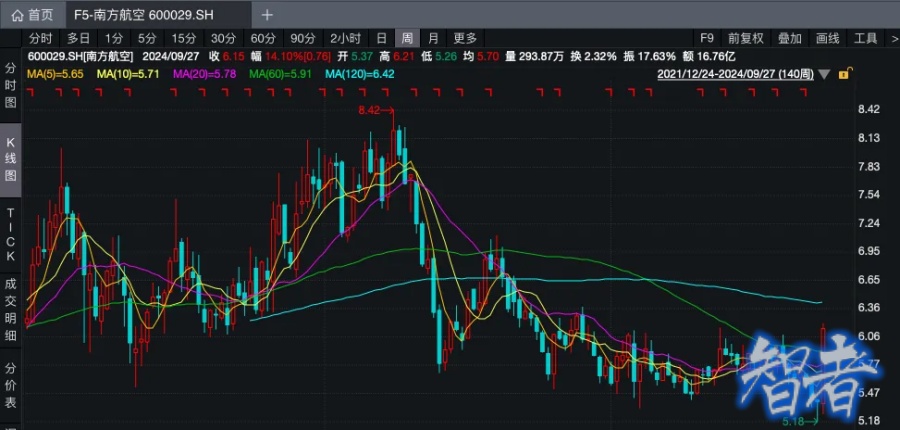Open the 分时图 side panel tab
The image size is (900, 430).
click(x=10, y=85)
